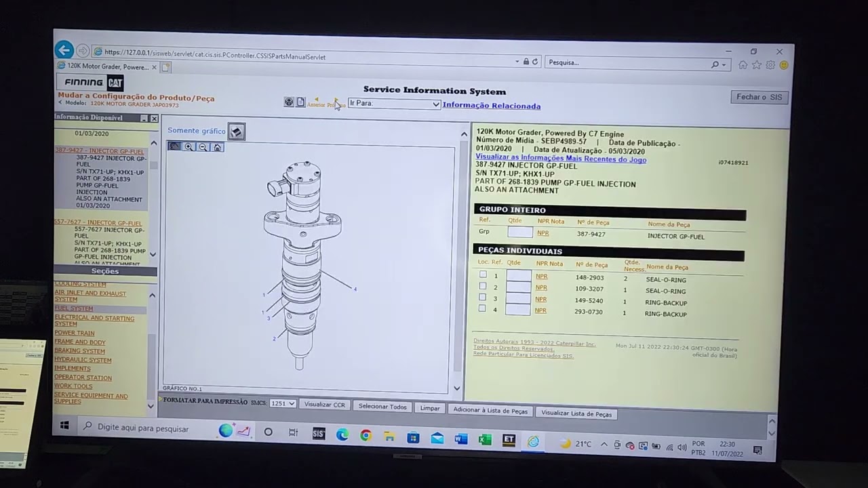Image resolution: width=868 pixels, height=488 pixels.
Task: Go back with the browser back arrow
Action: point(64,49)
